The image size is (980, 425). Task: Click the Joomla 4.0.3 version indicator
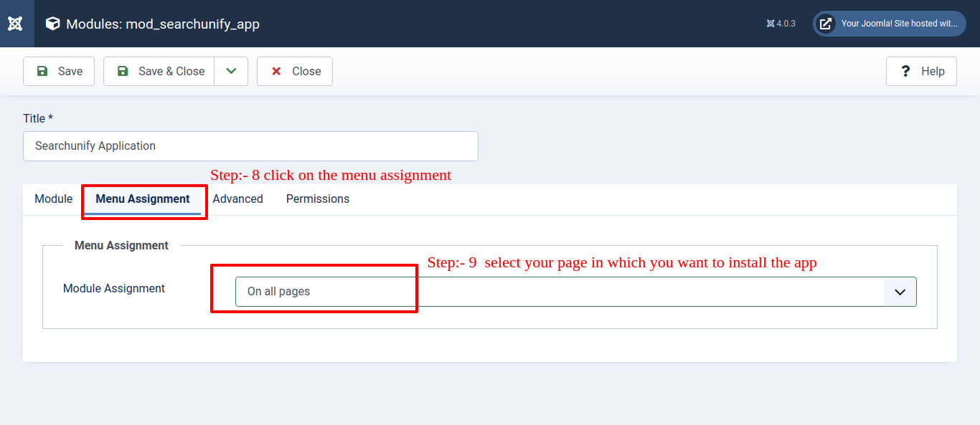click(x=781, y=24)
